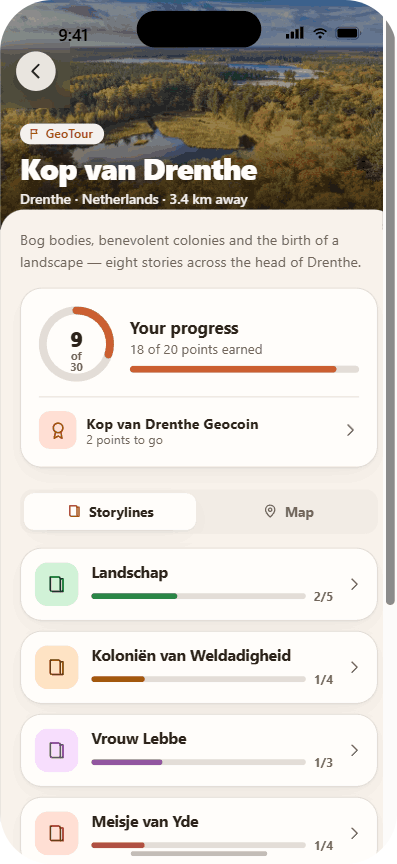Click the orange Your progress bar
397x864 pixels.
click(244, 369)
